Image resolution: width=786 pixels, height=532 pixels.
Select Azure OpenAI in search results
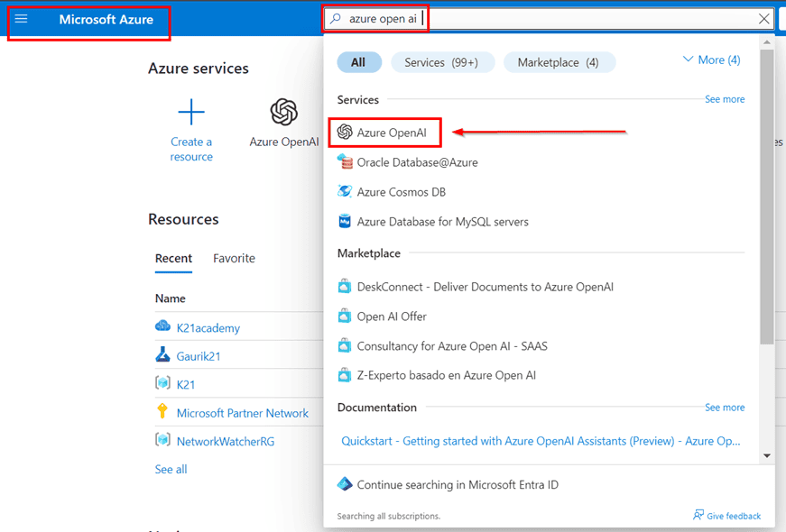pos(386,133)
